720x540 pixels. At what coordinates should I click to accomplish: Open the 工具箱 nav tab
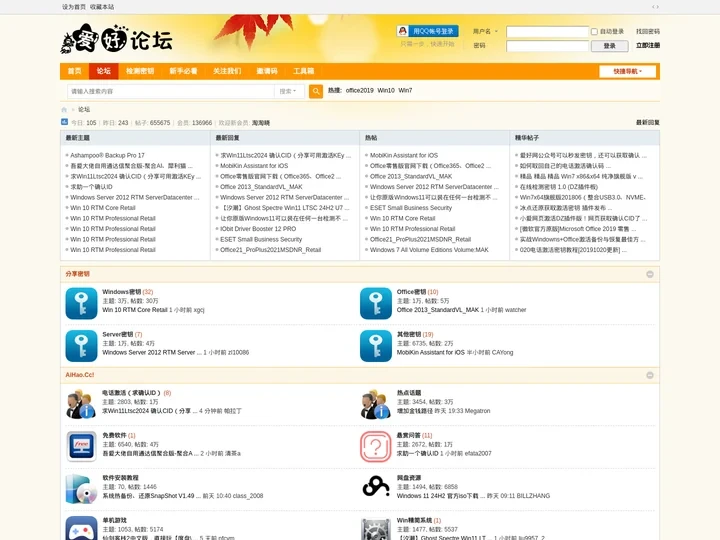pos(304,71)
